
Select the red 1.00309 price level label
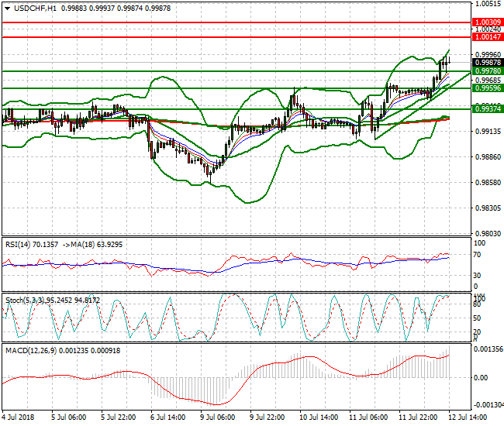point(488,22)
